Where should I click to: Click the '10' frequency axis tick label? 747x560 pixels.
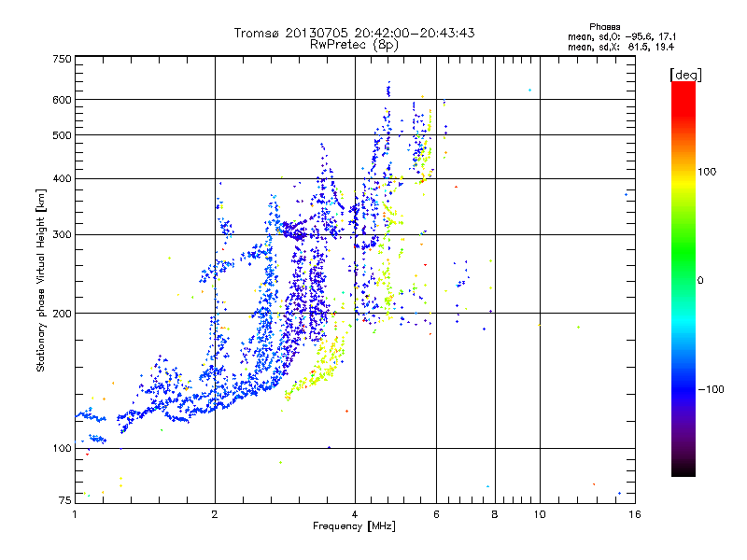[x=540, y=514]
